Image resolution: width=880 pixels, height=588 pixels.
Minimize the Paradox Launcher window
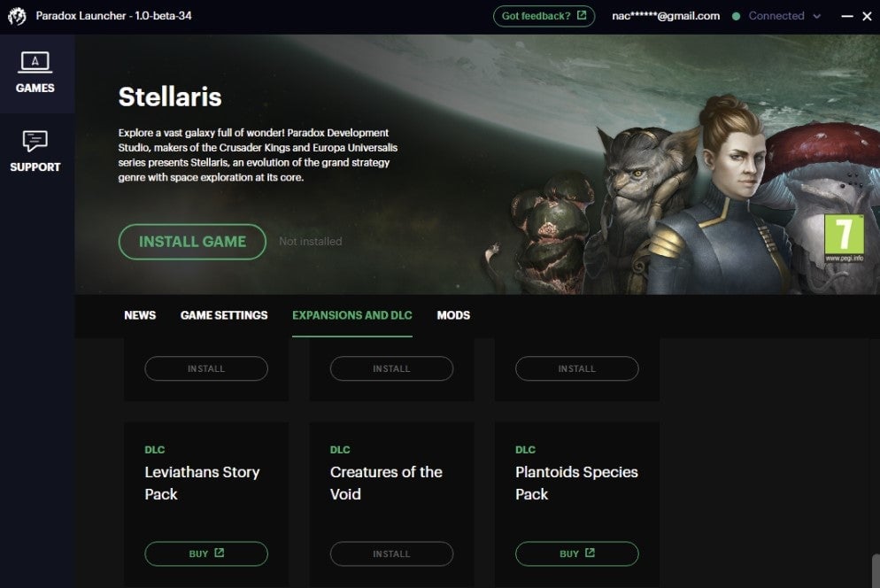[x=847, y=16]
